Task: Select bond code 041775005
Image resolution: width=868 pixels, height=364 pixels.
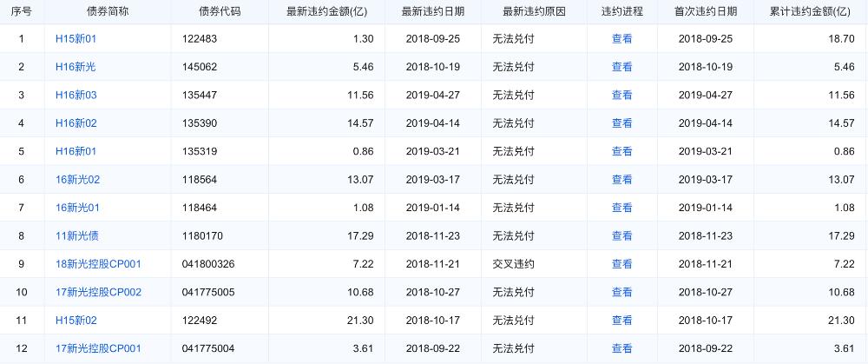Action: [x=208, y=292]
